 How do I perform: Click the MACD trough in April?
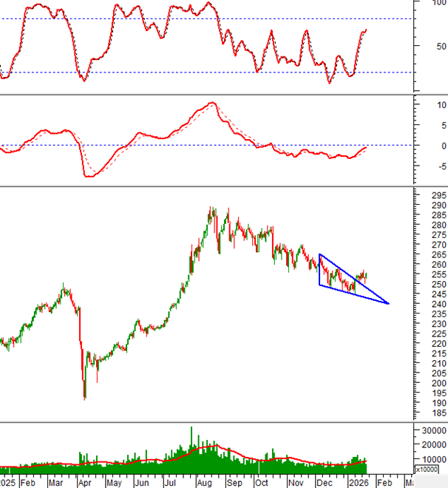point(89,176)
